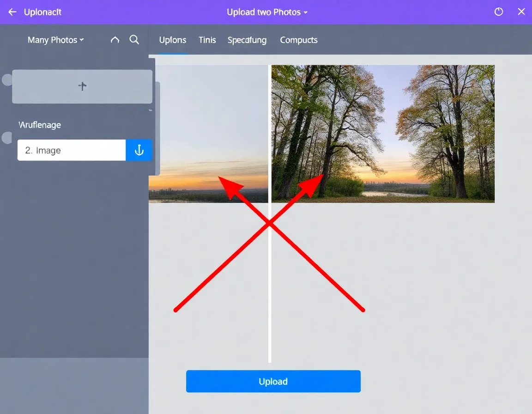Go to the Compucts tab

tap(299, 40)
